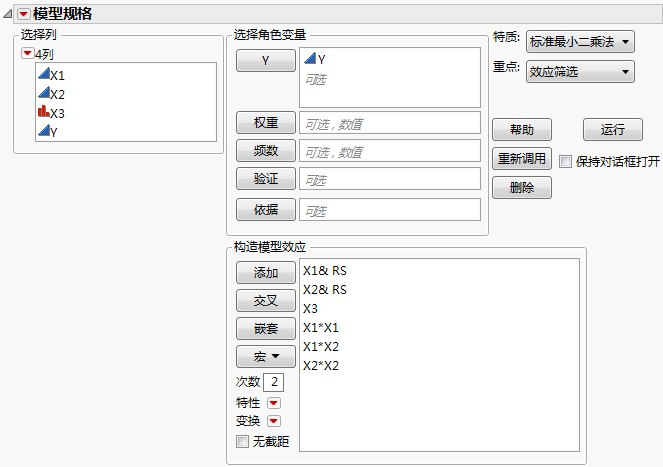This screenshot has width=663, height=467.
Task: Open the 特性 red triangle menu
Action: (x=274, y=403)
